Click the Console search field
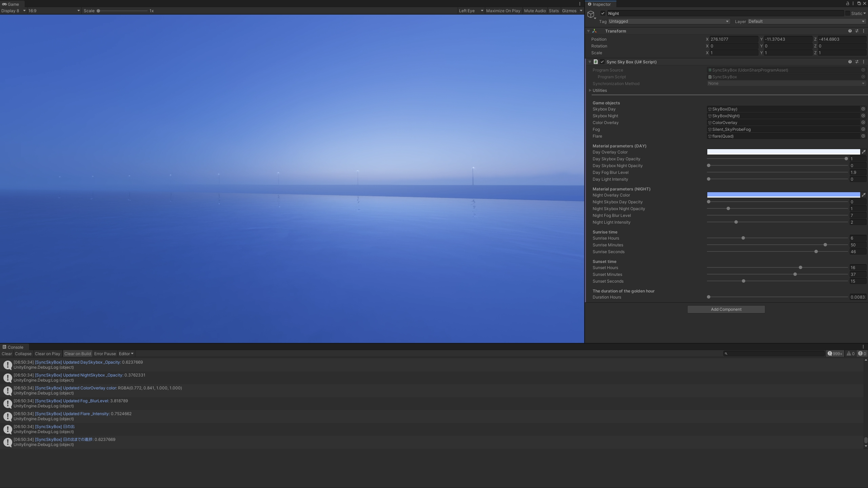 pyautogui.click(x=774, y=353)
